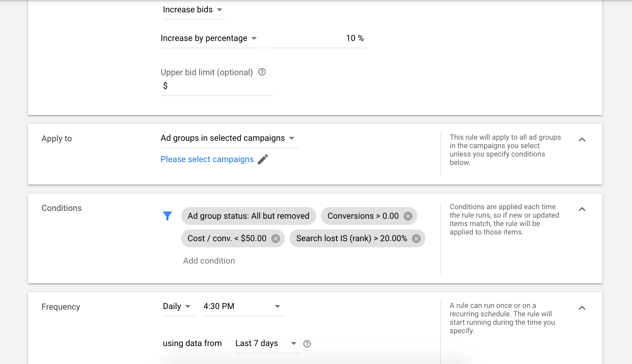The width and height of the screenshot is (632, 364).
Task: Open Ad groups in selected campaigns dropdown
Action: pos(227,138)
